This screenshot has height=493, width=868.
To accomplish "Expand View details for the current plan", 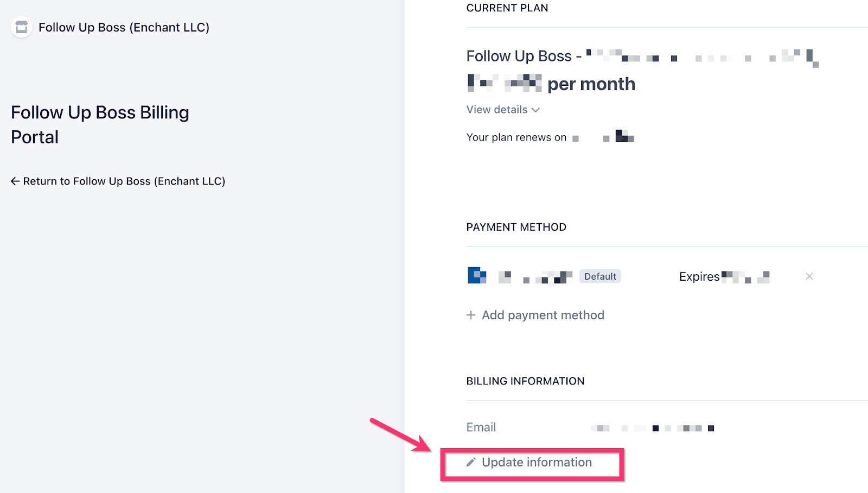I will click(497, 110).
